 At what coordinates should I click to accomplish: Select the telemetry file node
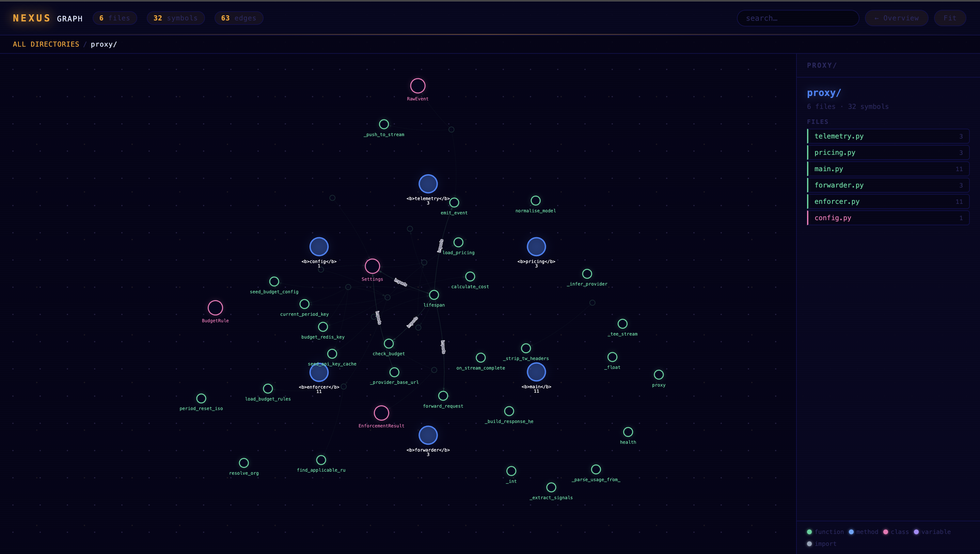click(x=428, y=184)
